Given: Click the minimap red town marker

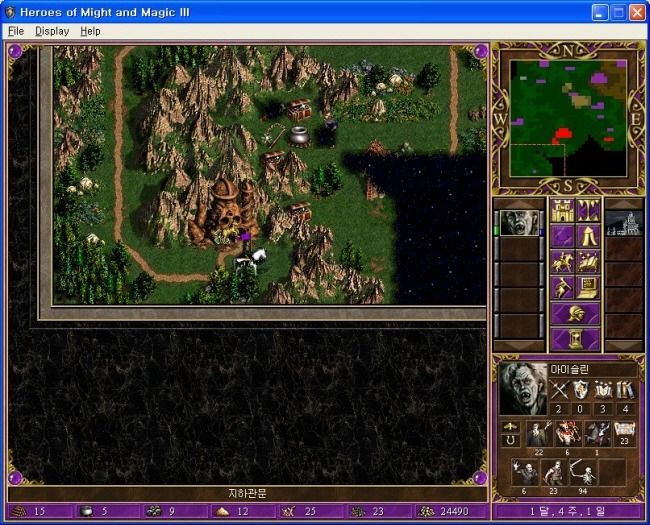Looking at the screenshot, I should [563, 134].
